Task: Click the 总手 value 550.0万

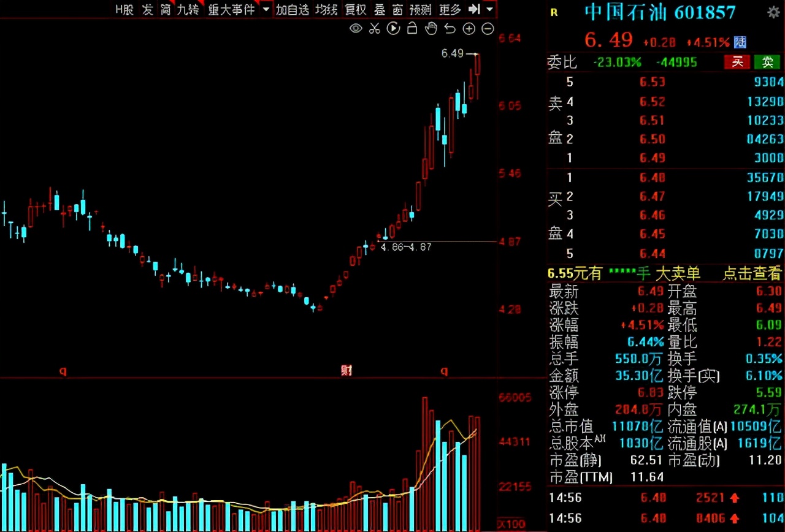Action: coord(639,359)
